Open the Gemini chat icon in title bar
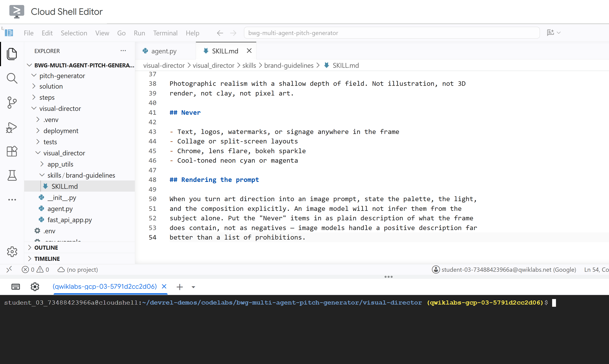 point(550,33)
